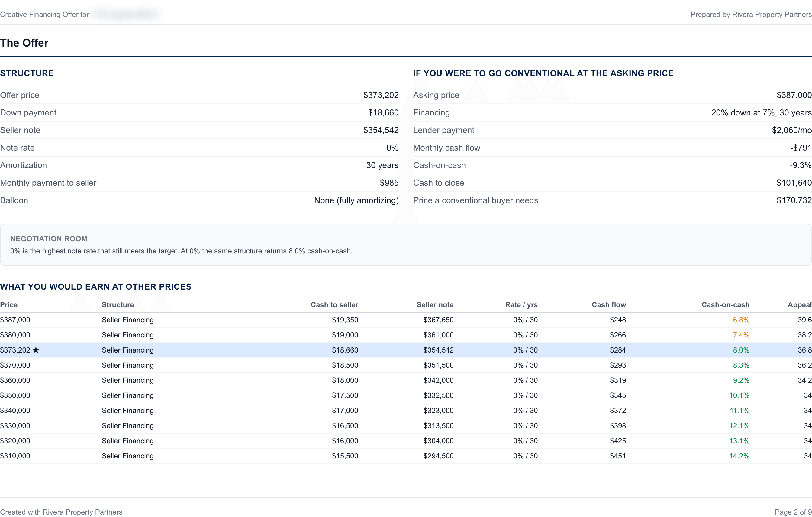Click the $330,000 price cell
Image resolution: width=812 pixels, height=517 pixels.
pos(15,426)
